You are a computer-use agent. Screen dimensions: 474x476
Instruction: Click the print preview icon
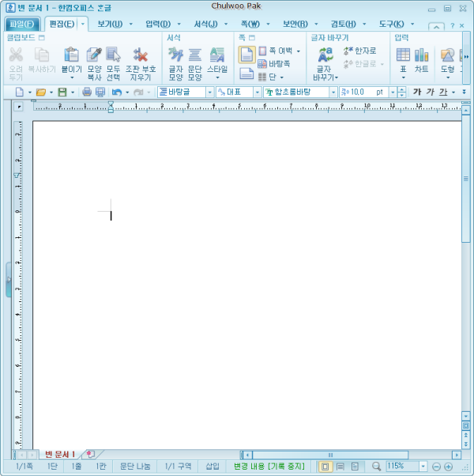[x=100, y=92]
